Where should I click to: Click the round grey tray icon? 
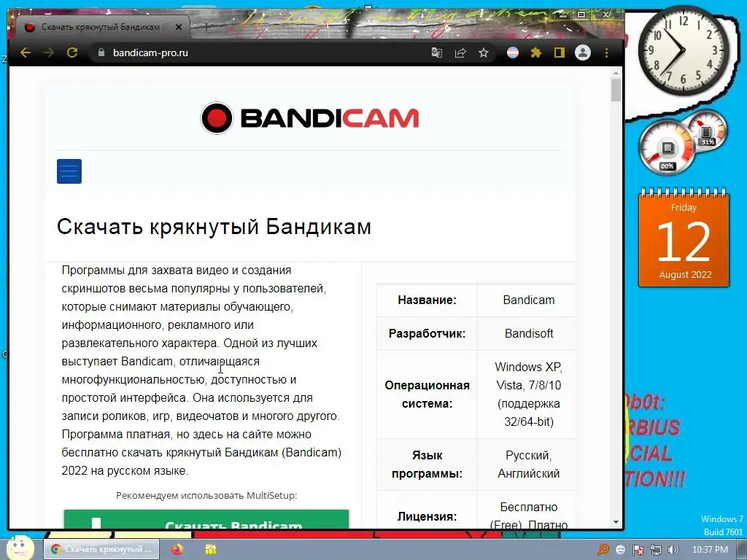point(620,550)
